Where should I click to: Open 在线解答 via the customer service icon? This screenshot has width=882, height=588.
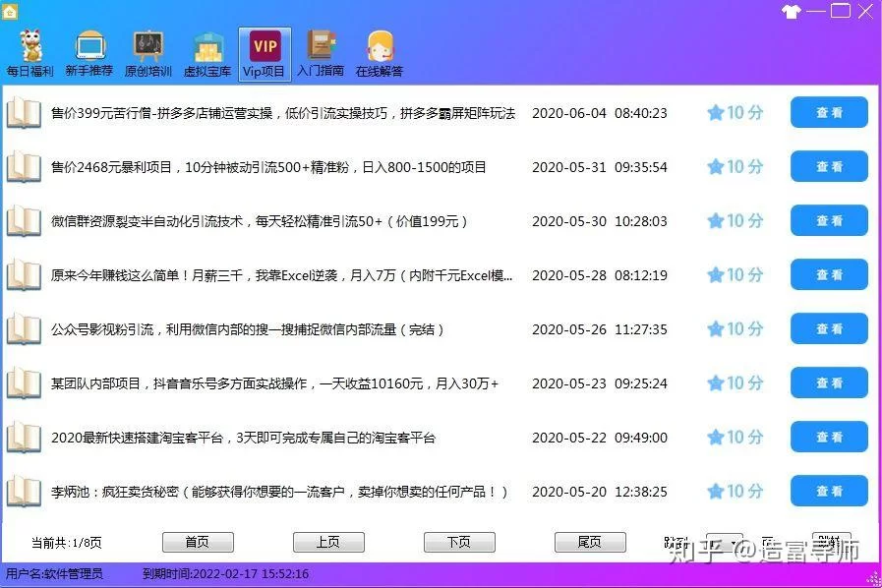[x=381, y=46]
